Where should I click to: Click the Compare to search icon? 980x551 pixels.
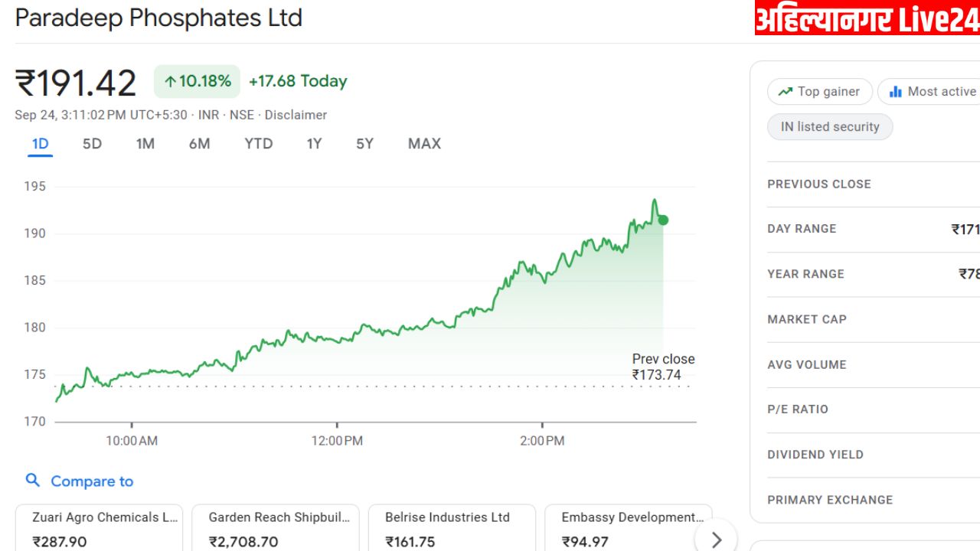pos(32,480)
